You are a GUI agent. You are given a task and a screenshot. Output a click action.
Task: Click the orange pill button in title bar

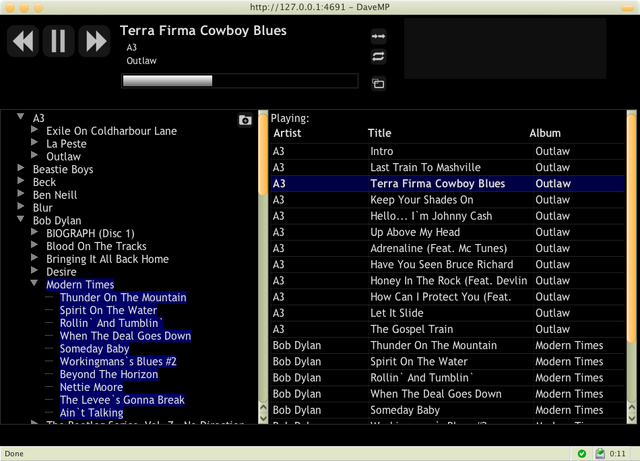(x=627, y=7)
